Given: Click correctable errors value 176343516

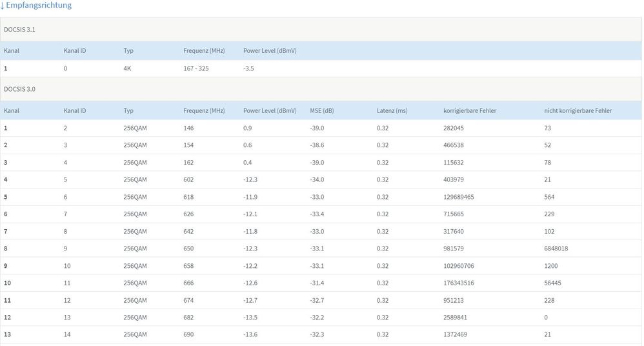Looking at the screenshot, I should [x=459, y=283].
